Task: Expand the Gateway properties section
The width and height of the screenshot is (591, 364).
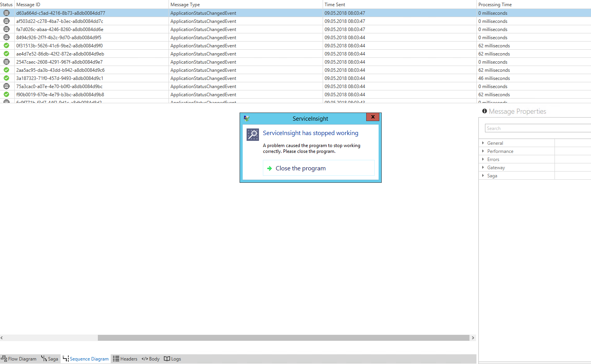Action: (483, 167)
